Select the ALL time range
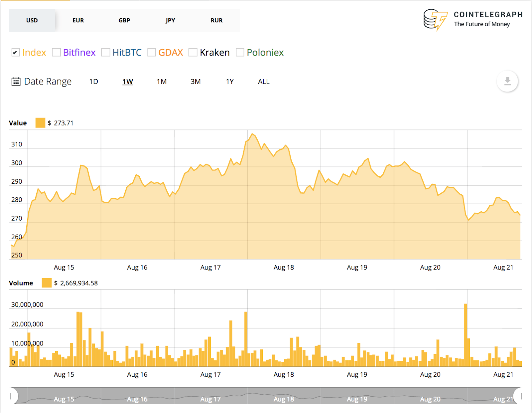Viewport: 532px width, 413px height. [x=263, y=81]
